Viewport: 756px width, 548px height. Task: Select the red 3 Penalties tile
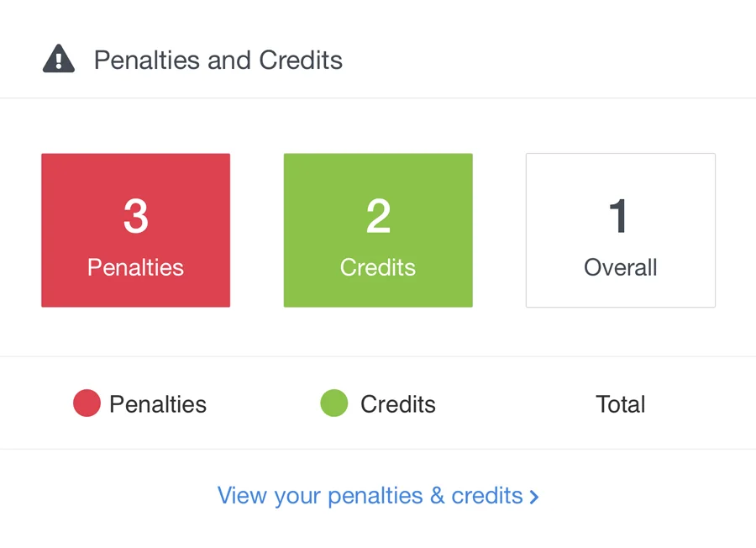click(x=135, y=229)
